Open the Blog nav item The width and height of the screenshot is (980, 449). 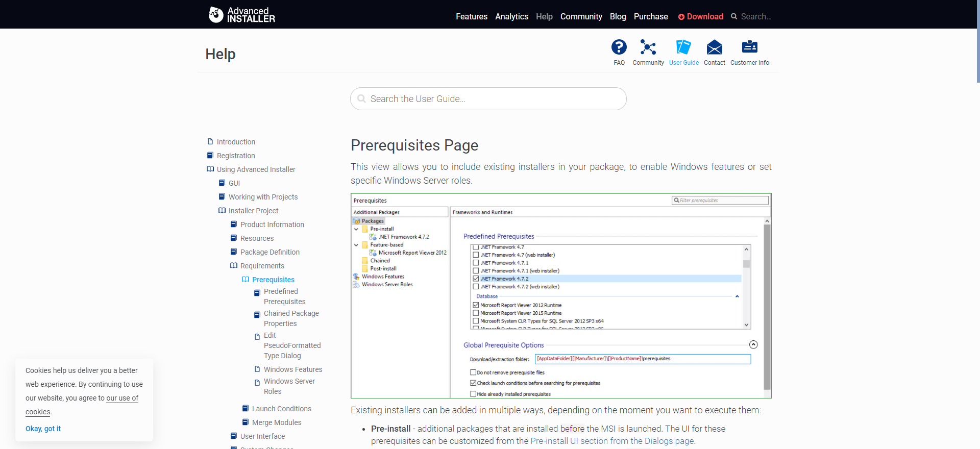[618, 16]
